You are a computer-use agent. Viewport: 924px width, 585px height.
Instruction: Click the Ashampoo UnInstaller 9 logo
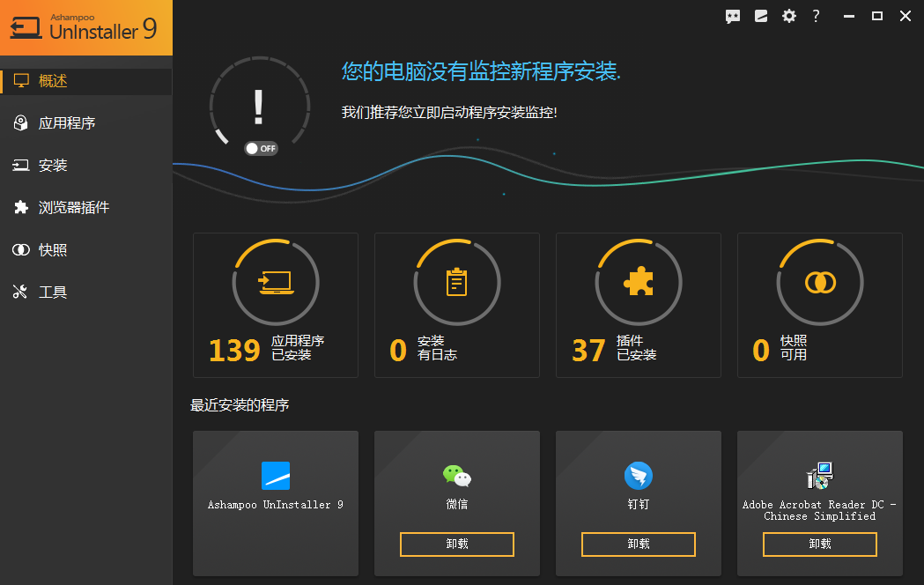click(x=86, y=27)
